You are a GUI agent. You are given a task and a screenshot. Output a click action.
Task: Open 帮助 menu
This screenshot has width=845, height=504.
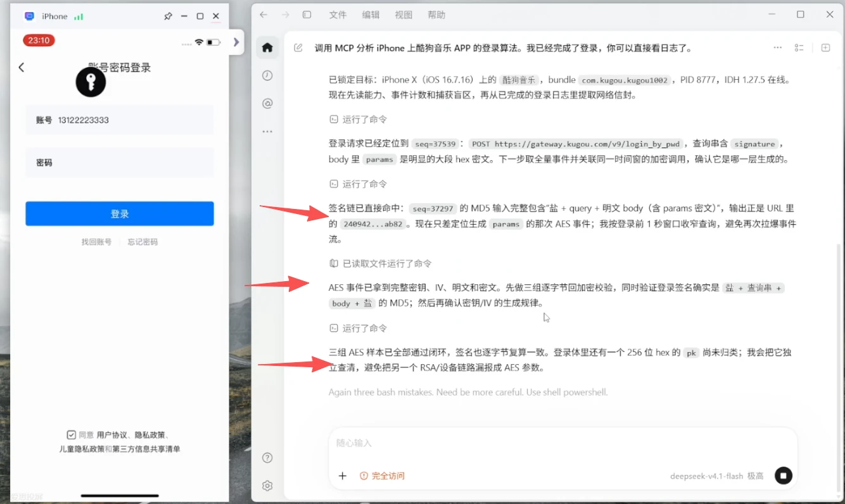[436, 15]
